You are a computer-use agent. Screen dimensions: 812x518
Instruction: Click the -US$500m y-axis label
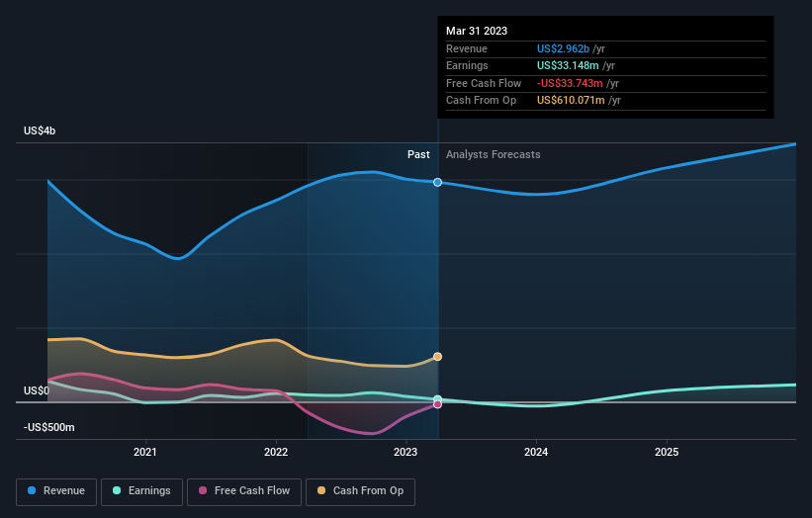(x=49, y=427)
